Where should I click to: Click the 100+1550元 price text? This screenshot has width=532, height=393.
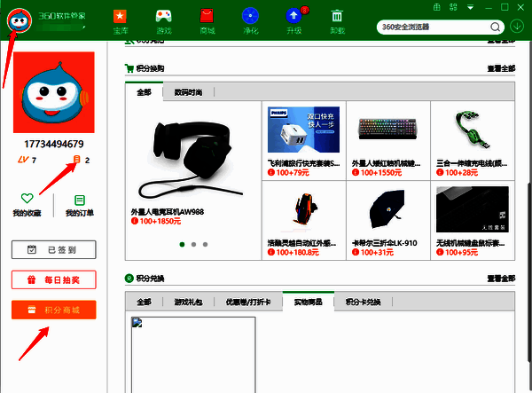click(380, 173)
